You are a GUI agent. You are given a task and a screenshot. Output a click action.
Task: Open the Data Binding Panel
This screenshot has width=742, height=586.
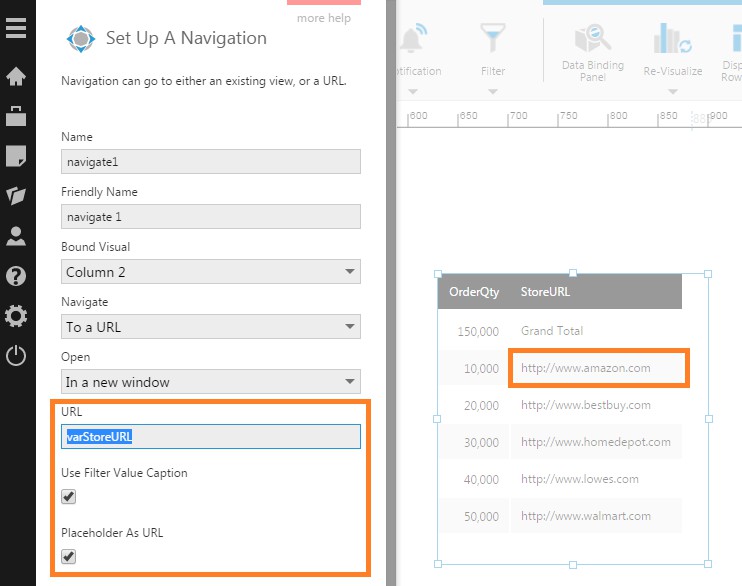click(x=592, y=53)
